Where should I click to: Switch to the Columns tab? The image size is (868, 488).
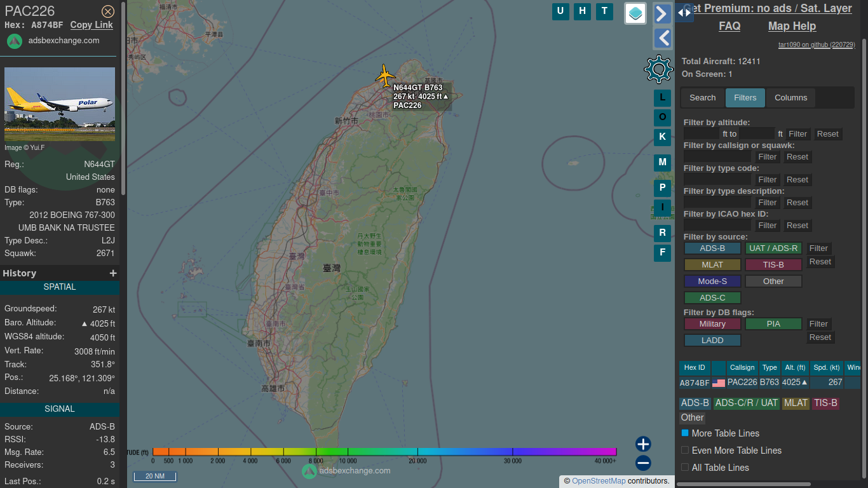[x=790, y=98]
